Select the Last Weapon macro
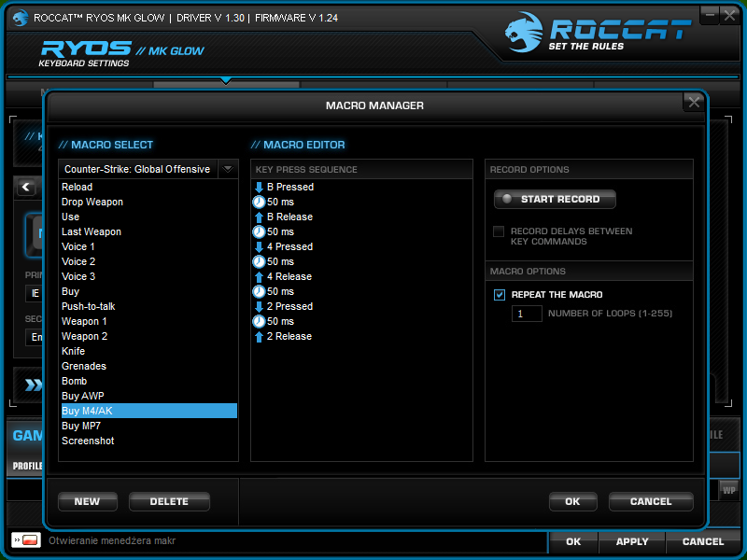The height and width of the screenshot is (560, 747). [148, 231]
